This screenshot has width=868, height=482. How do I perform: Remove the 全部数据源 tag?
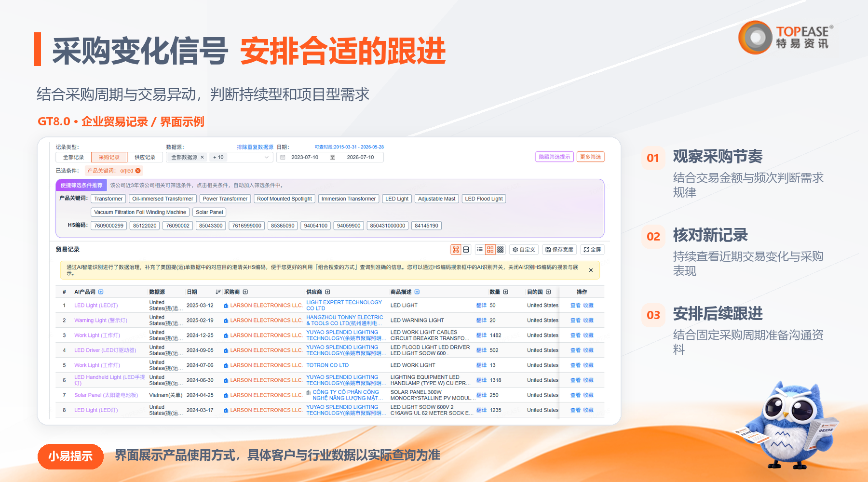click(202, 157)
